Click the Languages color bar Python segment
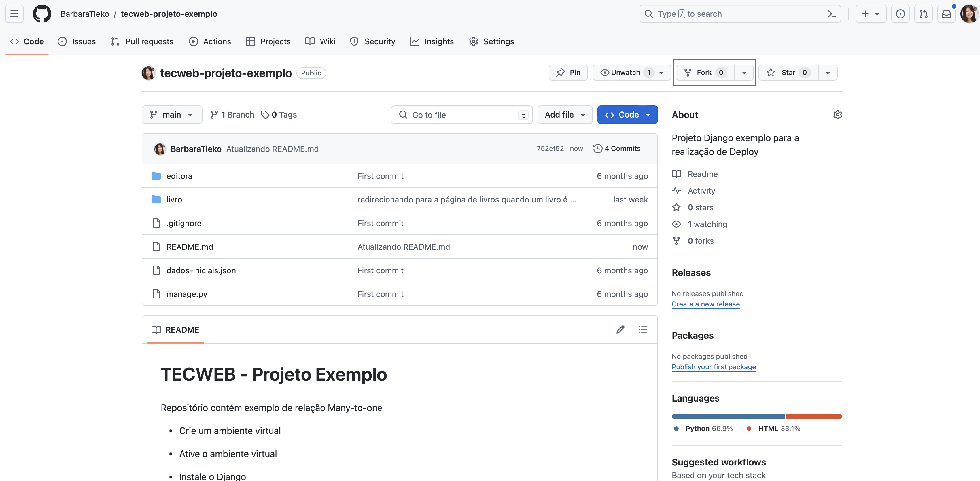 728,416
